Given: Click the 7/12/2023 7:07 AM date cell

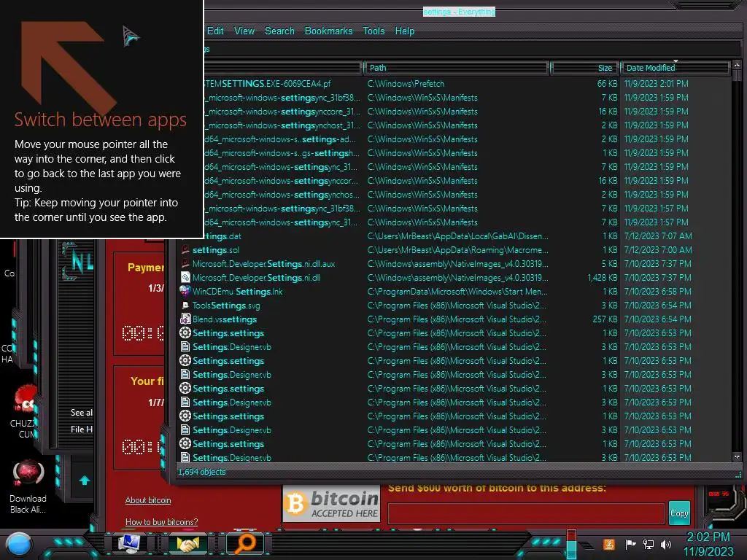Looking at the screenshot, I should coord(658,236).
